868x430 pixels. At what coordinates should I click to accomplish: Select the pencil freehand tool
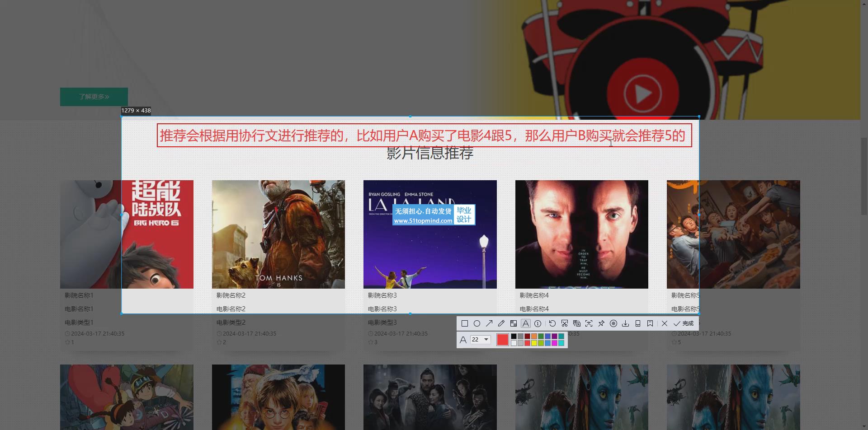tap(501, 323)
